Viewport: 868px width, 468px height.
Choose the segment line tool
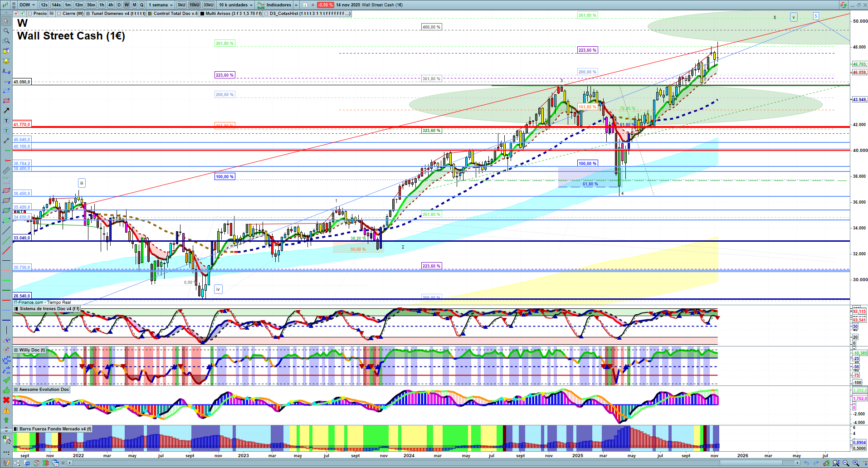[6, 141]
